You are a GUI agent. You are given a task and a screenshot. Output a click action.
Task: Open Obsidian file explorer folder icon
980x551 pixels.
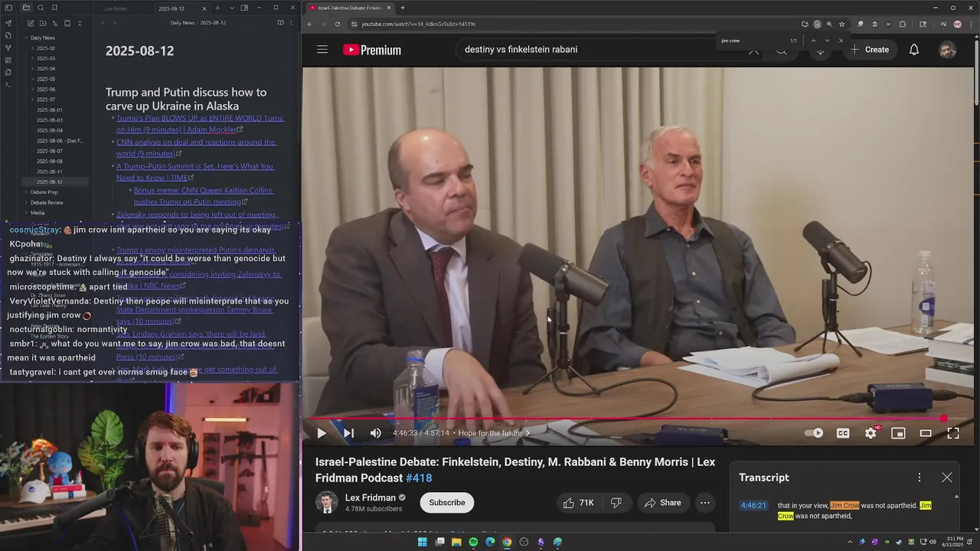[x=26, y=8]
